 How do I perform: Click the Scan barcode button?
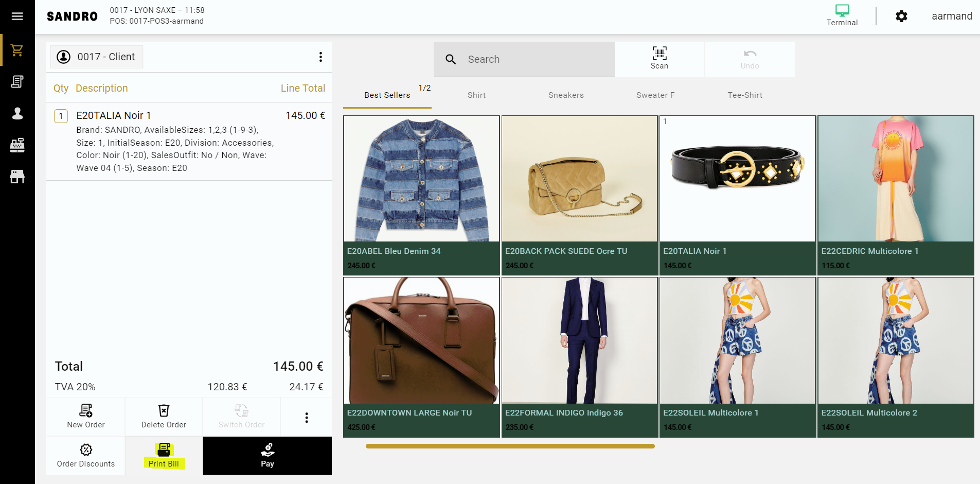point(660,59)
